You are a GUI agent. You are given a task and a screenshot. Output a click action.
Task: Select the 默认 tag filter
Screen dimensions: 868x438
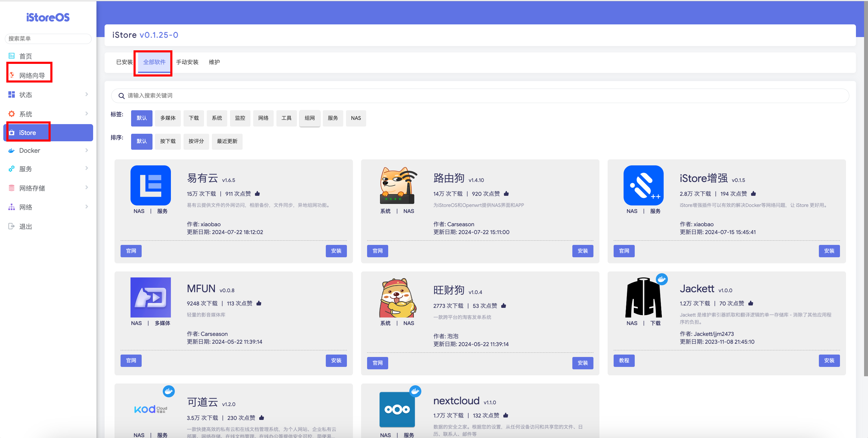coord(142,118)
